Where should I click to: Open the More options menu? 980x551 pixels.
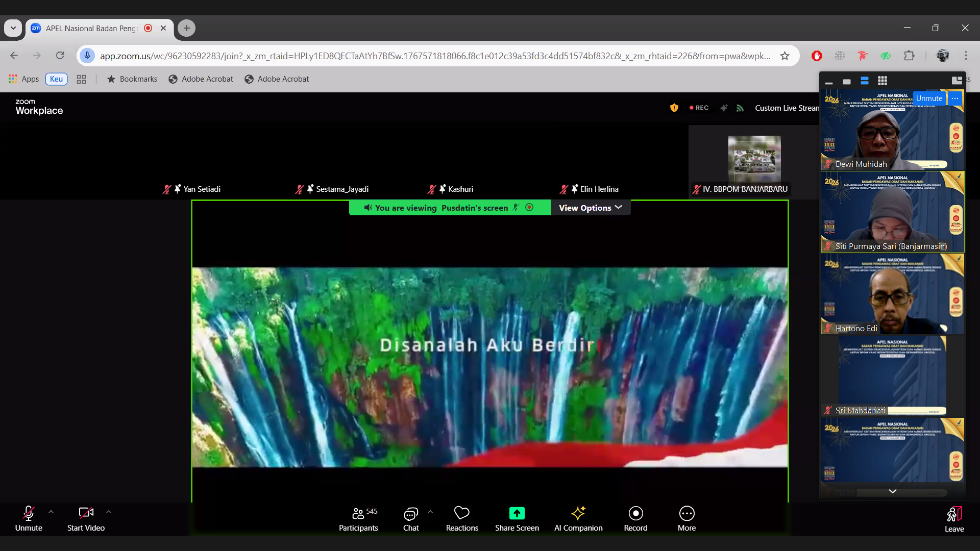point(686,518)
